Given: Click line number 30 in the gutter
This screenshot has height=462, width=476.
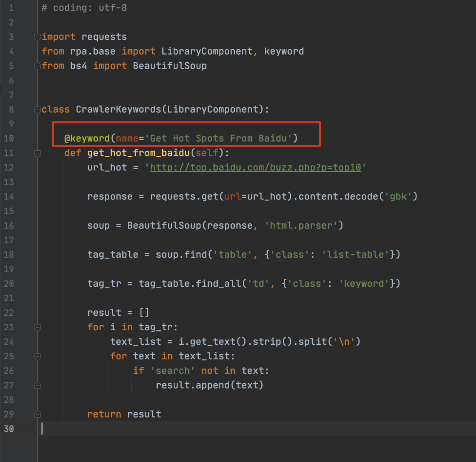Looking at the screenshot, I should (9, 429).
